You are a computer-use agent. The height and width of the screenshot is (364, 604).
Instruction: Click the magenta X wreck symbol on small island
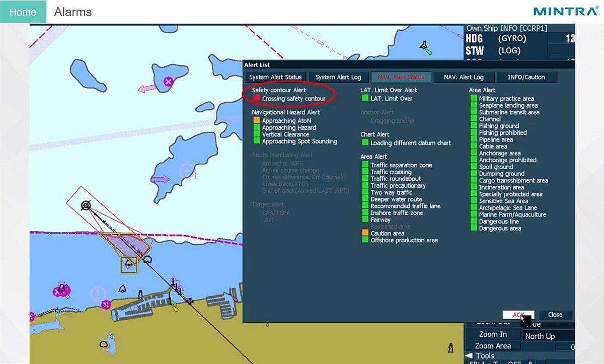tap(169, 81)
